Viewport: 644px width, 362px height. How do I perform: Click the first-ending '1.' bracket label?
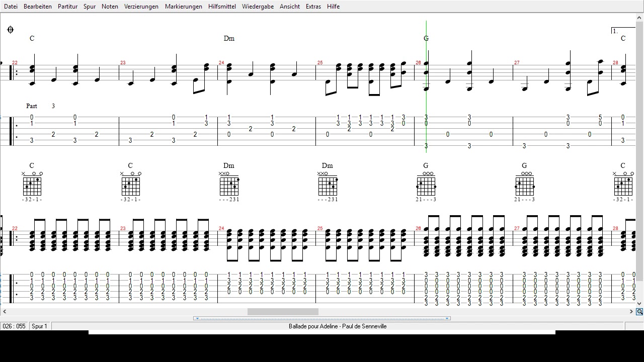click(x=615, y=31)
